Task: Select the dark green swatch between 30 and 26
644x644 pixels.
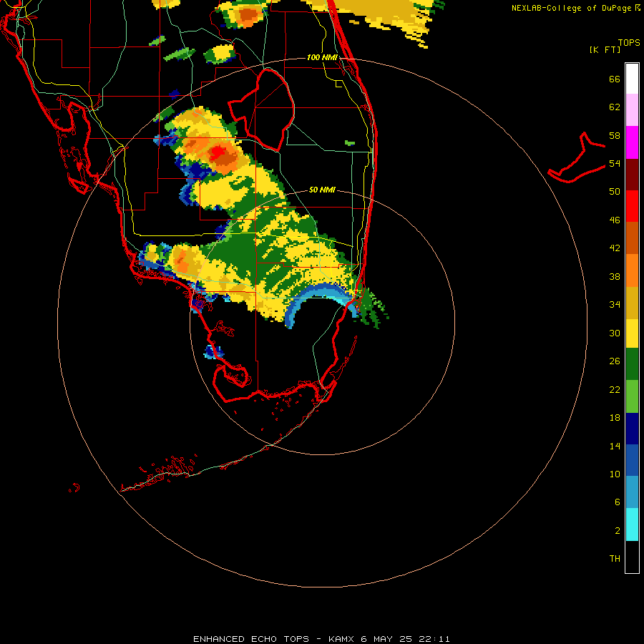Action: point(632,364)
